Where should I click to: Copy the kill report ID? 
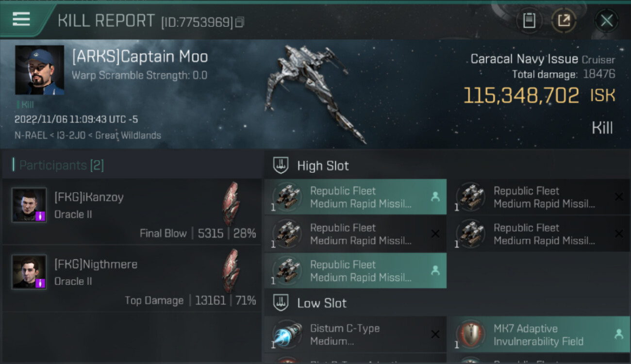click(240, 22)
